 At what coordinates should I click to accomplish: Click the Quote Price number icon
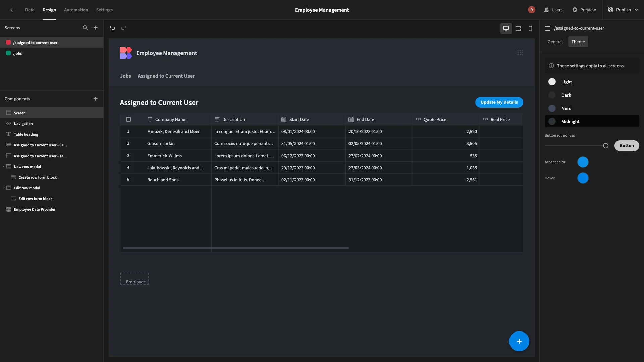tap(418, 119)
